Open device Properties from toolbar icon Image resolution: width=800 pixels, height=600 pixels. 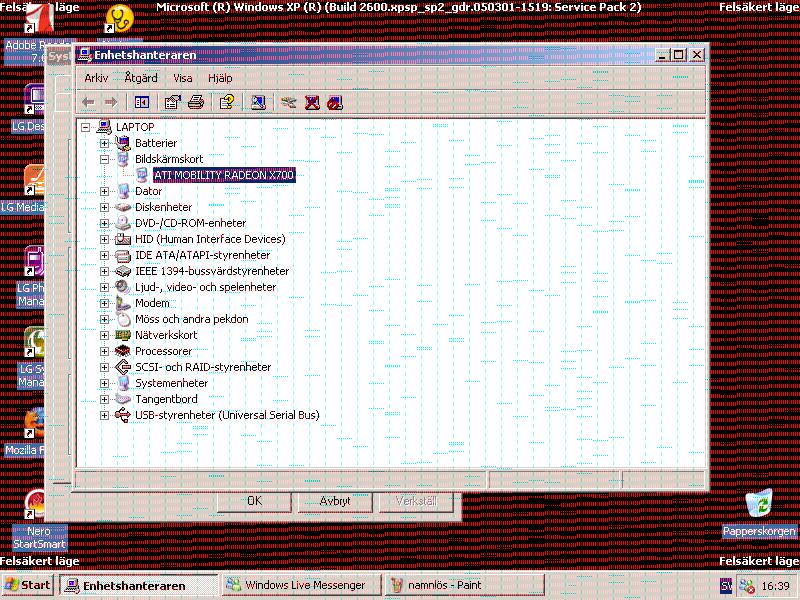172,103
